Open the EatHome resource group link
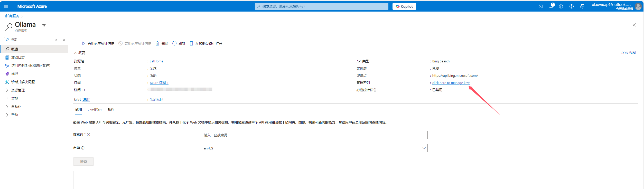 [156, 61]
